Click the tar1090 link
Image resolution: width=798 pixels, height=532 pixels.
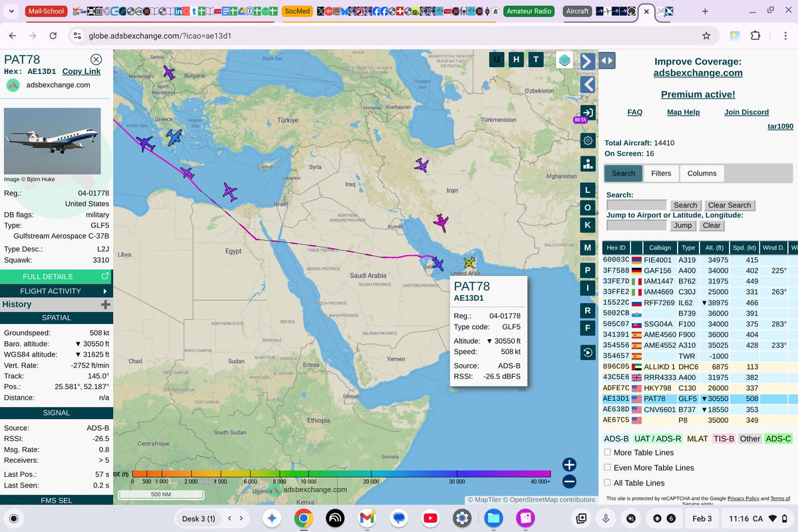780,126
